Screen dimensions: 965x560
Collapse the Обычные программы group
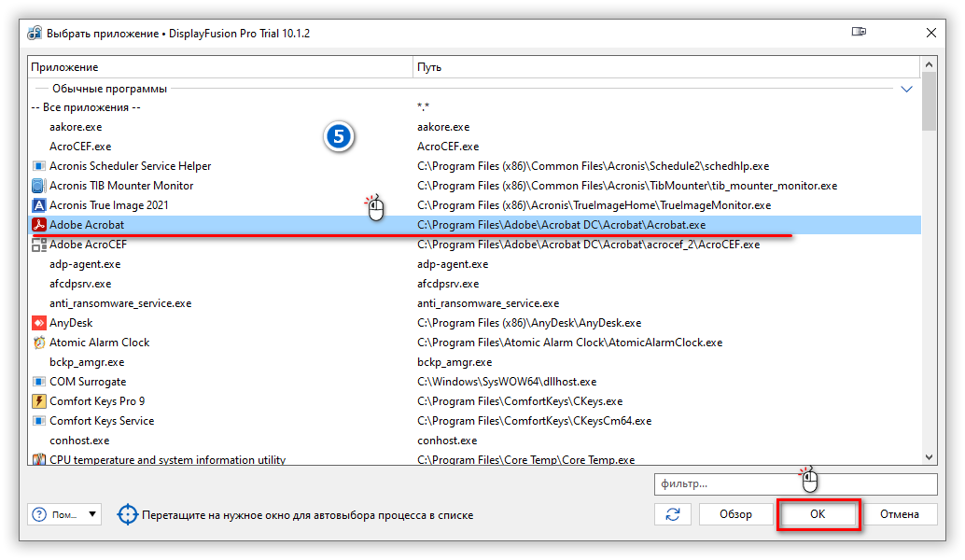(906, 90)
